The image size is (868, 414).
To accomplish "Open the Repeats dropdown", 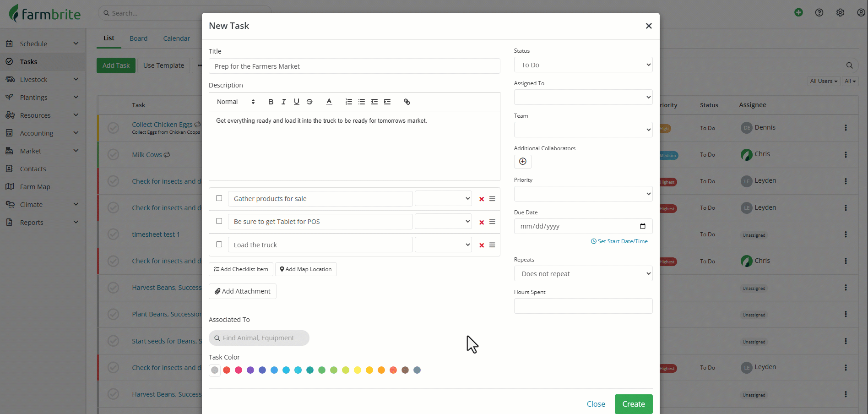I will click(583, 274).
